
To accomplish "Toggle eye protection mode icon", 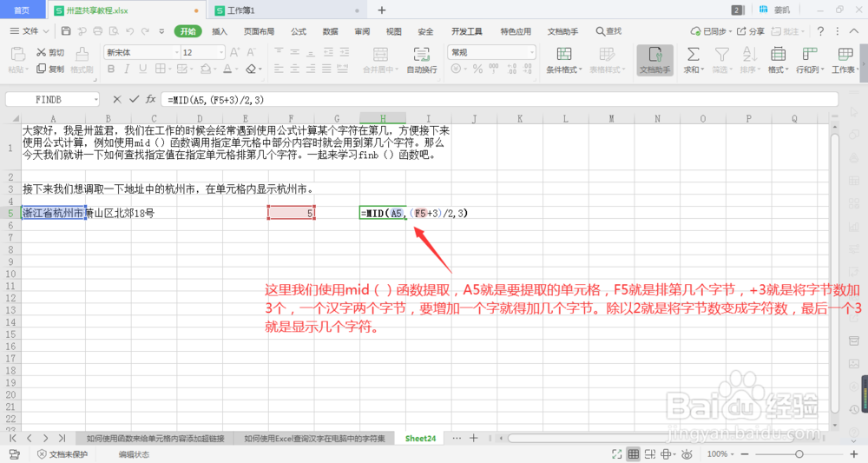I will [x=687, y=454].
